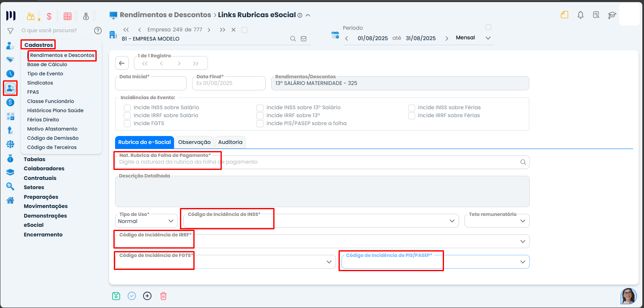
Task: Open Tipo de Evento menu item
Action: pyautogui.click(x=45, y=74)
